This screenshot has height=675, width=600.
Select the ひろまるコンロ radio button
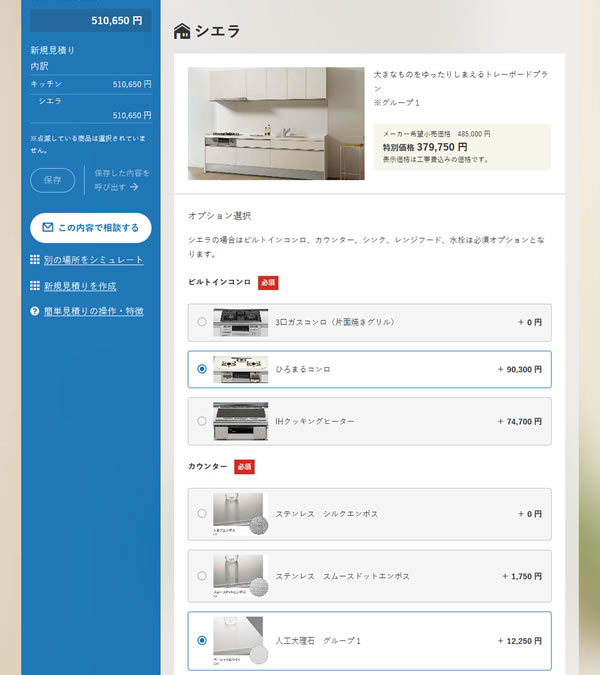coord(202,369)
